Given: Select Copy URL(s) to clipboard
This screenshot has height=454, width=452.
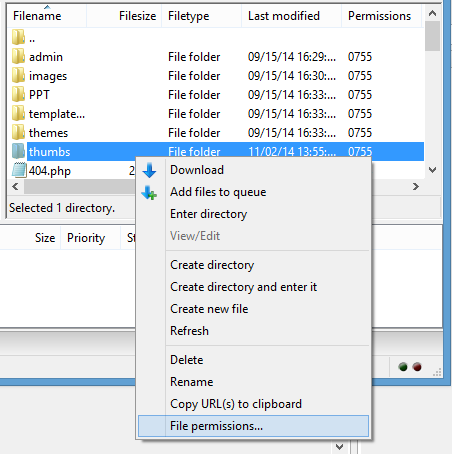Looking at the screenshot, I should 236,404.
